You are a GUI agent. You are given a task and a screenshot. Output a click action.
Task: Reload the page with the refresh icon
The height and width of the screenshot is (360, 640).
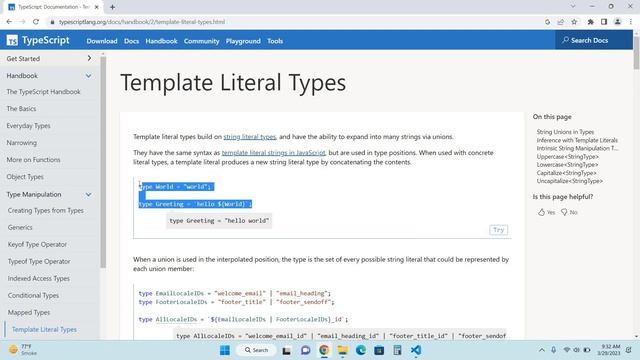coord(36,22)
